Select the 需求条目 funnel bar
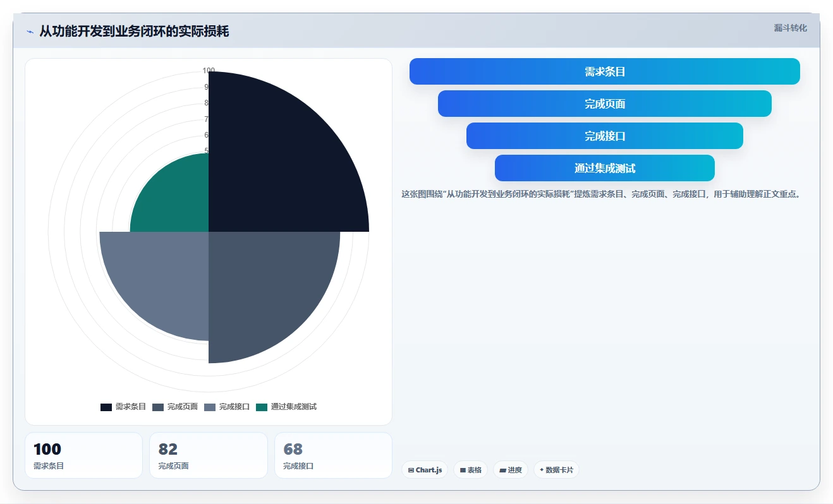The height and width of the screenshot is (504, 833). (x=604, y=71)
